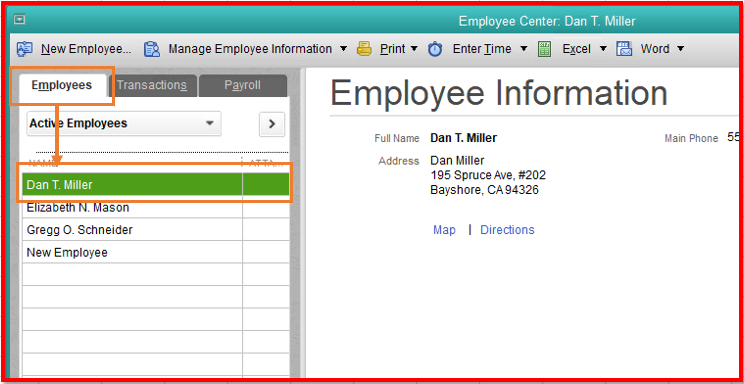The width and height of the screenshot is (744, 384).
Task: Click the New Employee... toolbar label
Action: (86, 49)
